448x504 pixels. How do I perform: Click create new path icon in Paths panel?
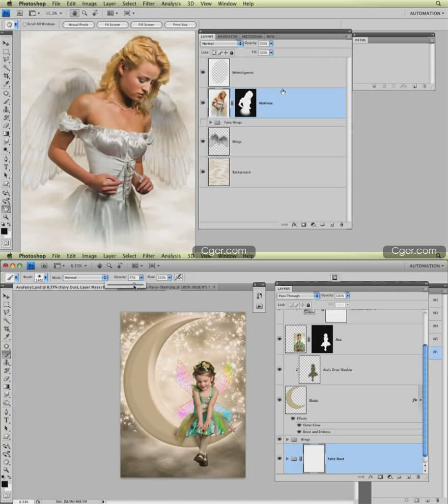pos(414,86)
